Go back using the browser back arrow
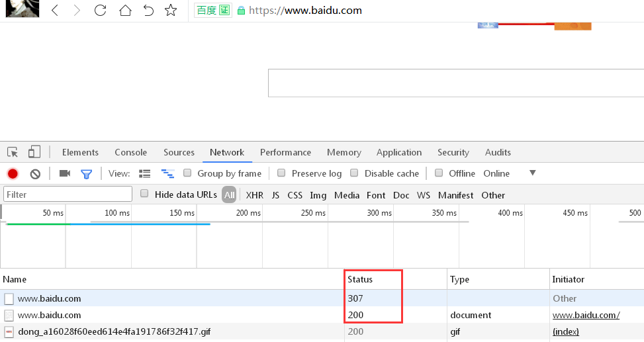Viewport: 644px width, 342px height. click(55, 10)
